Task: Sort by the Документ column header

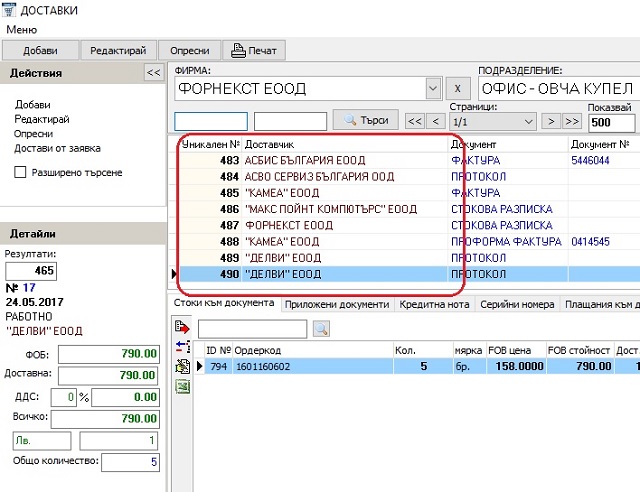Action: click(x=508, y=144)
